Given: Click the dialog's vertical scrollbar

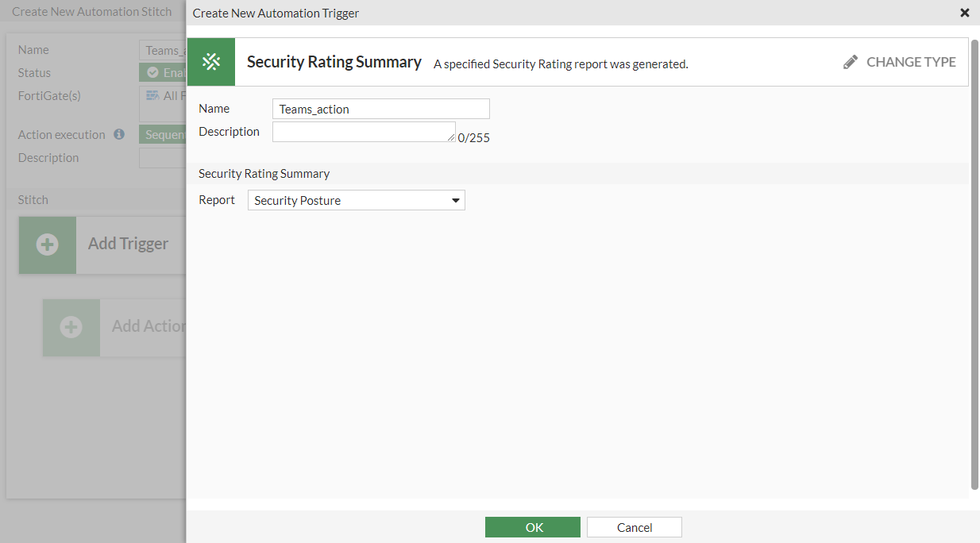Looking at the screenshot, I should pos(974,262).
